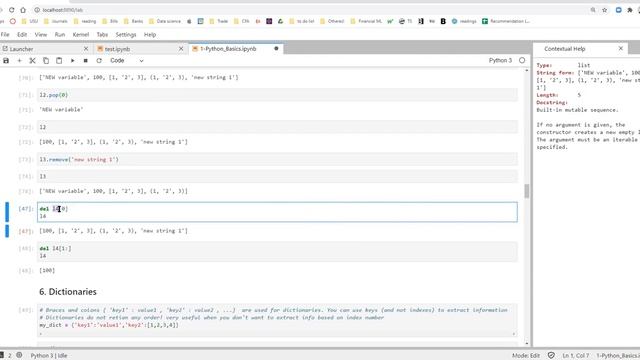Image resolution: width=640 pixels, height=360 pixels.
Task: Open the Tabs menu
Action: pos(102,35)
